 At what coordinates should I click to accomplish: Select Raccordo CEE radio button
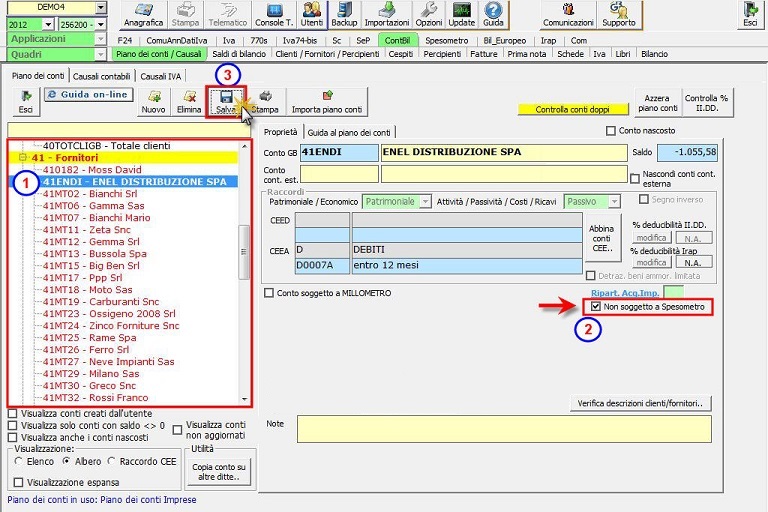111,461
